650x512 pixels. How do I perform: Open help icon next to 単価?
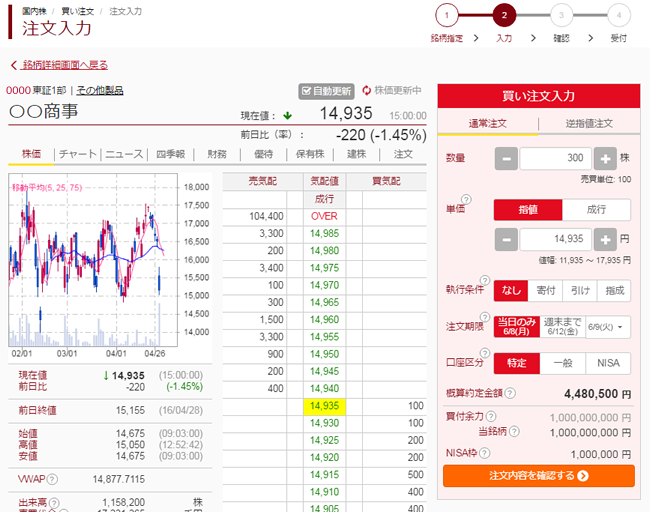466,200
